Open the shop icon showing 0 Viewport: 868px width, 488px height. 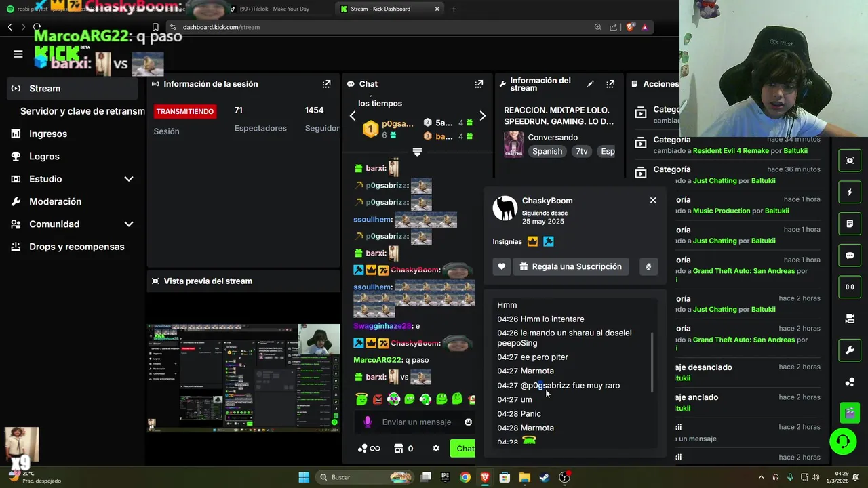pyautogui.click(x=404, y=448)
